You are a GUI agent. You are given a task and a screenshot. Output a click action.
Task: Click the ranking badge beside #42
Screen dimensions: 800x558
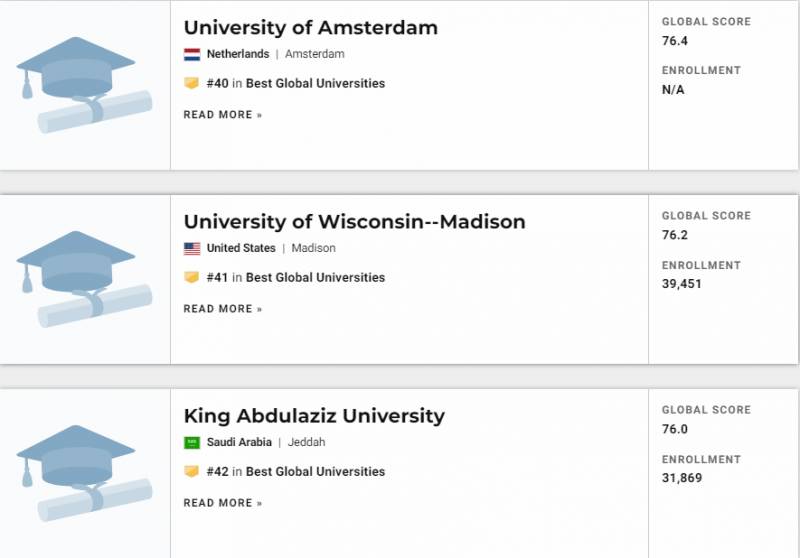point(192,472)
